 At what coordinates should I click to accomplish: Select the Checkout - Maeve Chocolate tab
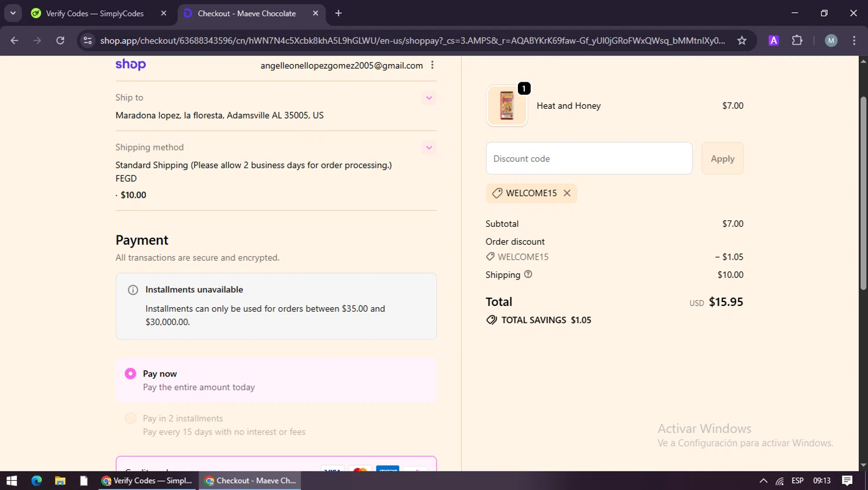pos(247,13)
